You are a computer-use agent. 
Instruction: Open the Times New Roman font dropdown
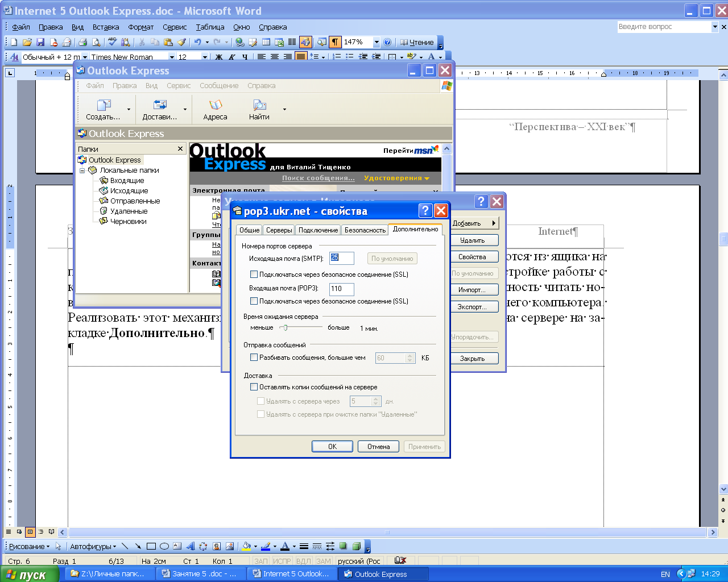172,57
